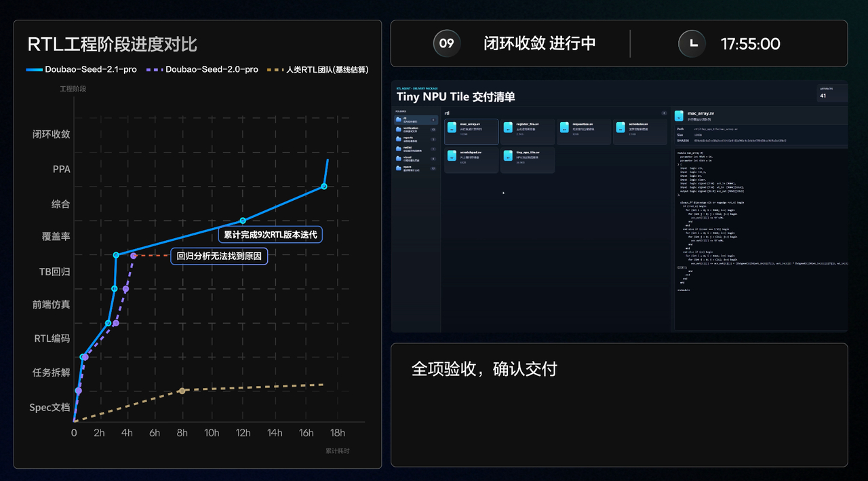Click the RTL编码 y-axis label
This screenshot has width=868, height=481.
point(52,339)
